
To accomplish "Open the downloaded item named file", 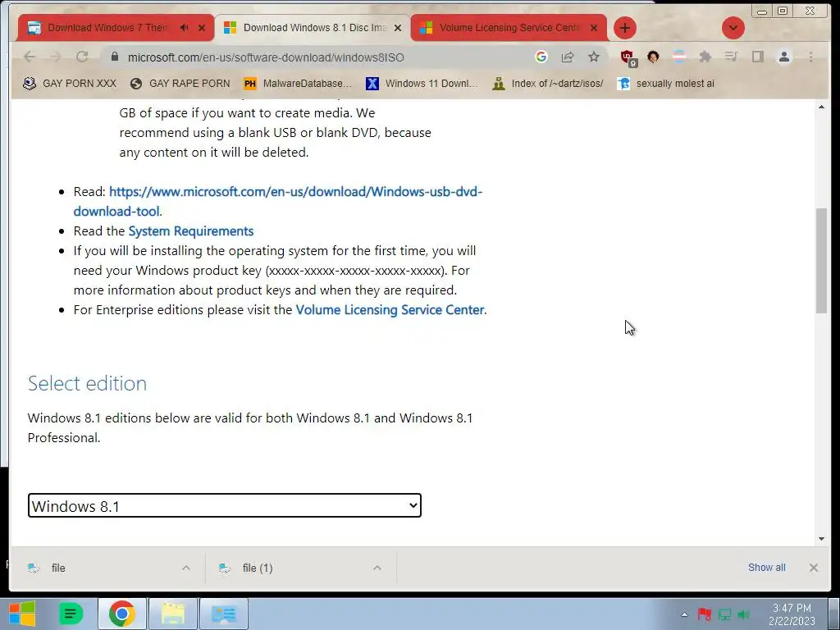I will pyautogui.click(x=58, y=568).
